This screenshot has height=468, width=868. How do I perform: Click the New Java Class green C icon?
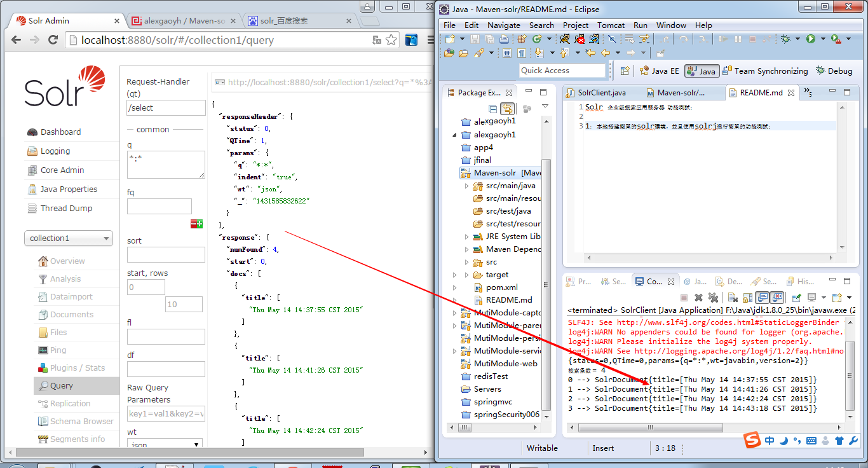click(x=537, y=39)
